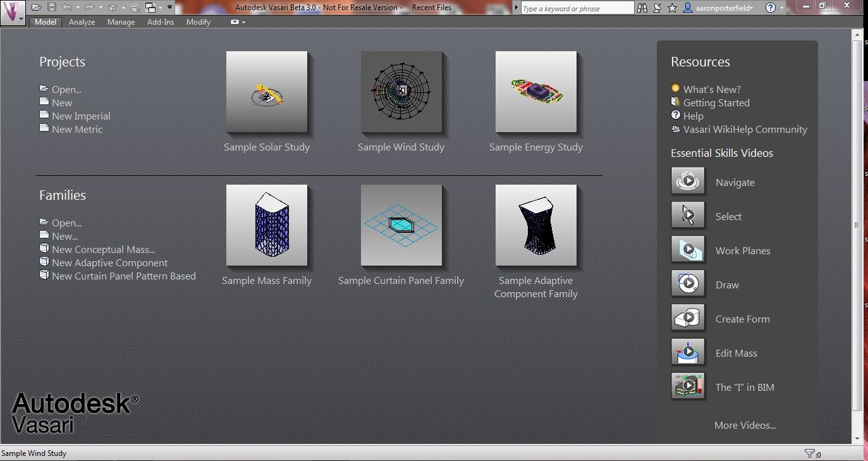Open the More Videos... link

pos(745,426)
